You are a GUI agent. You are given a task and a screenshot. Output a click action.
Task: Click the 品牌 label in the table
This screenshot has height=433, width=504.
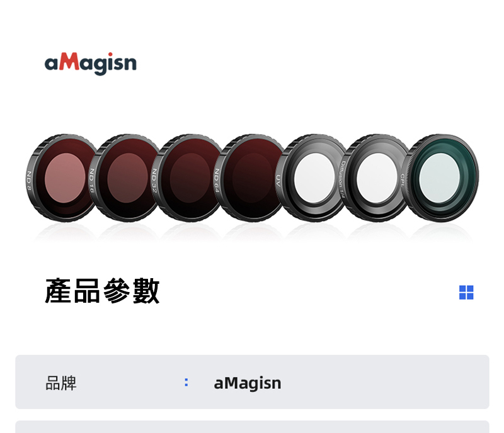[x=61, y=383]
